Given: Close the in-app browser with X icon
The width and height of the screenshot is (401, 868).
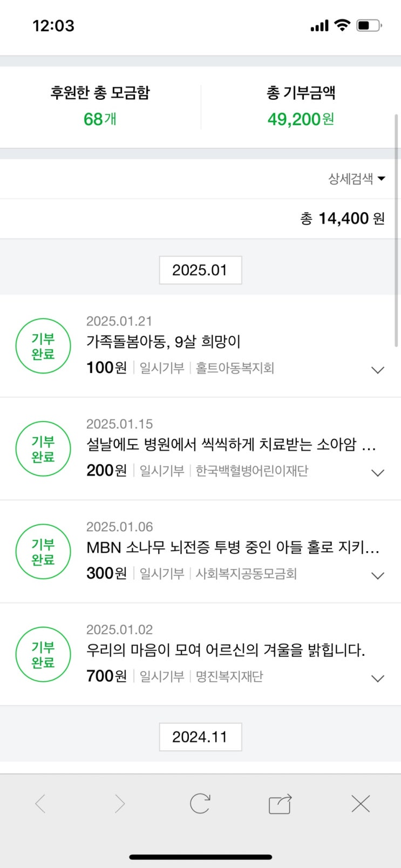Looking at the screenshot, I should coord(361,804).
